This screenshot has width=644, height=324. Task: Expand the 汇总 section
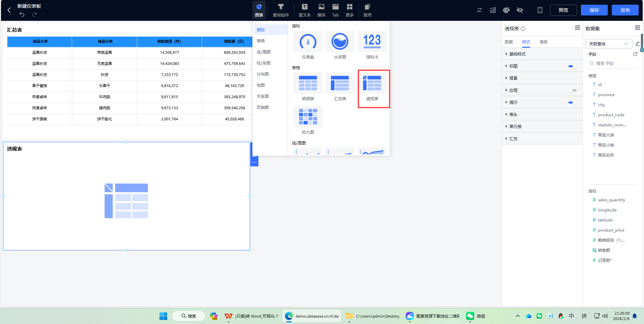point(542,139)
